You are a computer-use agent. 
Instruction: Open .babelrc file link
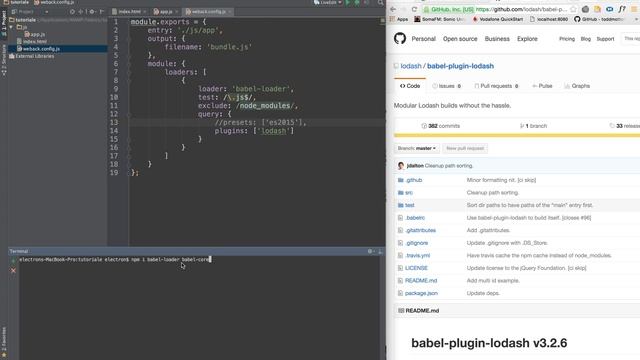point(415,218)
